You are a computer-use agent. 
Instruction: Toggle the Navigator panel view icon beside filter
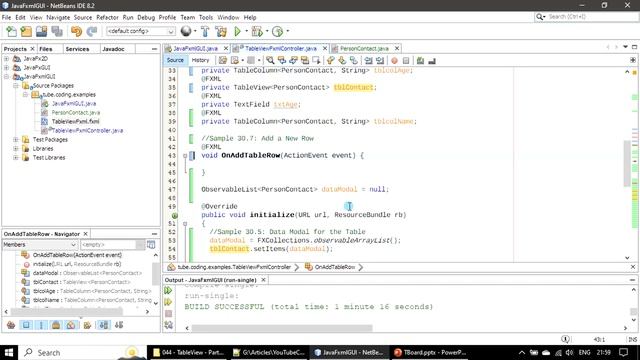(x=151, y=244)
